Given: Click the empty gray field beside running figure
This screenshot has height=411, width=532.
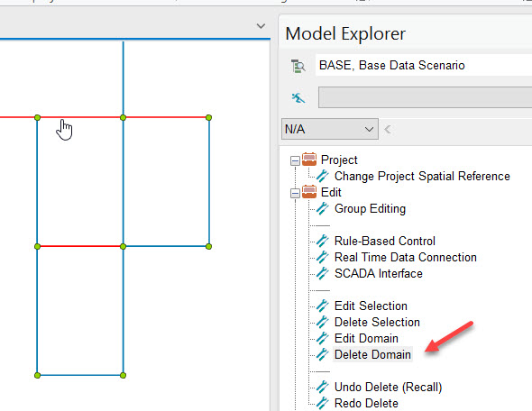Looking at the screenshot, I should point(425,97).
